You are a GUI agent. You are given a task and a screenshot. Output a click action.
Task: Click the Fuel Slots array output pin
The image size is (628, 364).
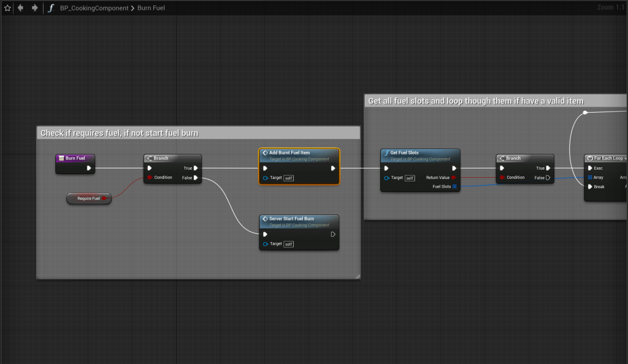(454, 186)
